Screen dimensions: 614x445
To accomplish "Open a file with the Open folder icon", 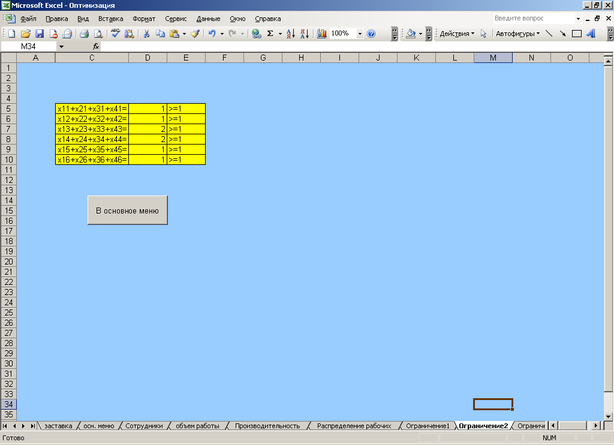I will click(x=25, y=33).
